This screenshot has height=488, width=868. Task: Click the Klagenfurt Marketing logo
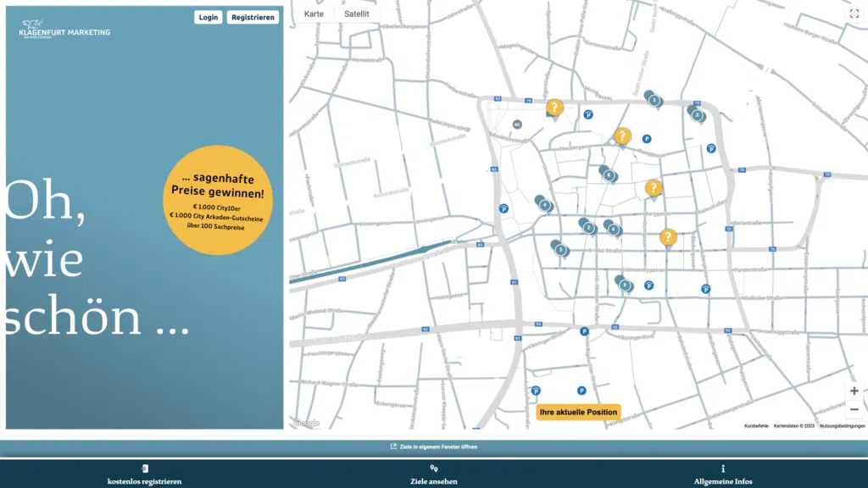pos(64,28)
